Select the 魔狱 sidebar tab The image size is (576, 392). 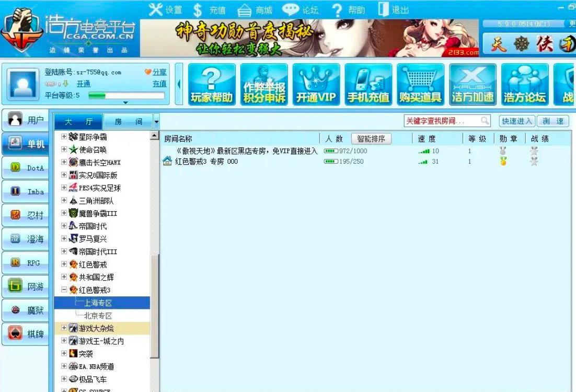tap(25, 310)
